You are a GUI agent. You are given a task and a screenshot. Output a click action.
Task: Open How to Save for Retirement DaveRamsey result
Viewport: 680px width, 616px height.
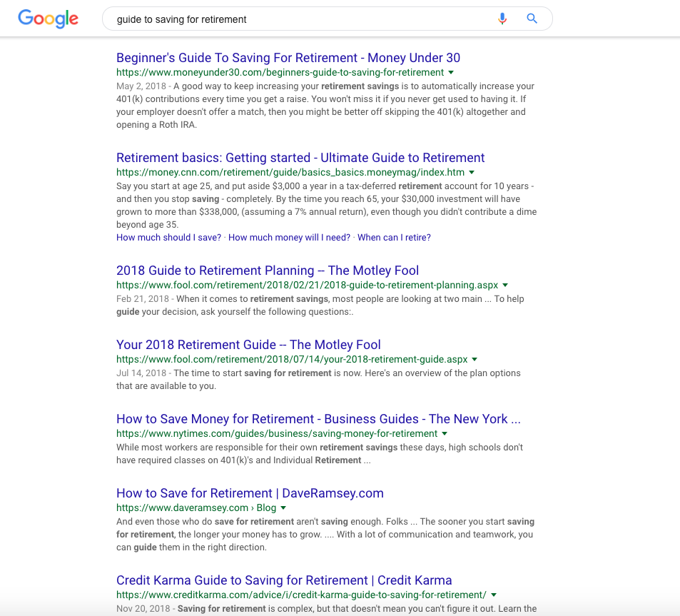coord(250,493)
